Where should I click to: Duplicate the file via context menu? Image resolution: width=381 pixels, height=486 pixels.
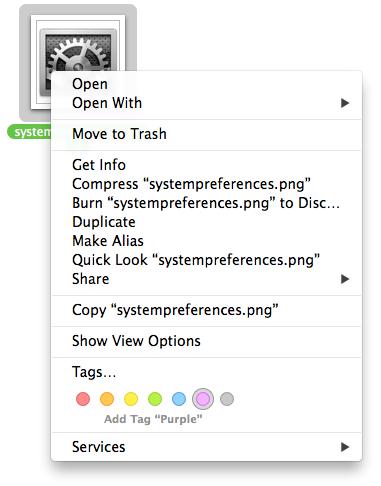click(x=207, y=222)
